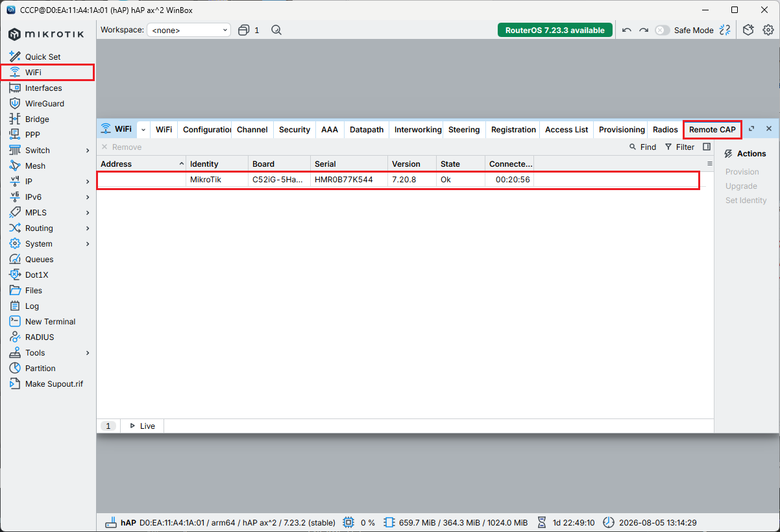The width and height of the screenshot is (780, 532).
Task: Expand the Tools submenu
Action: (x=88, y=353)
